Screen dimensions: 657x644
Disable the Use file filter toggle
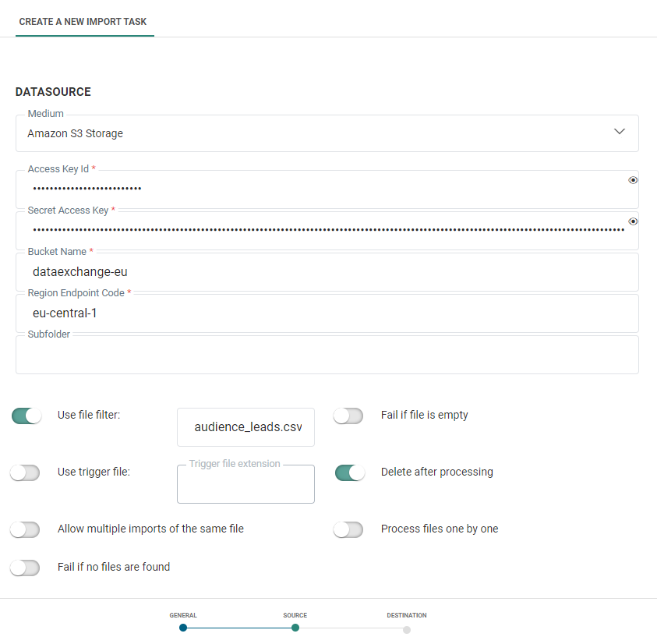(x=26, y=416)
